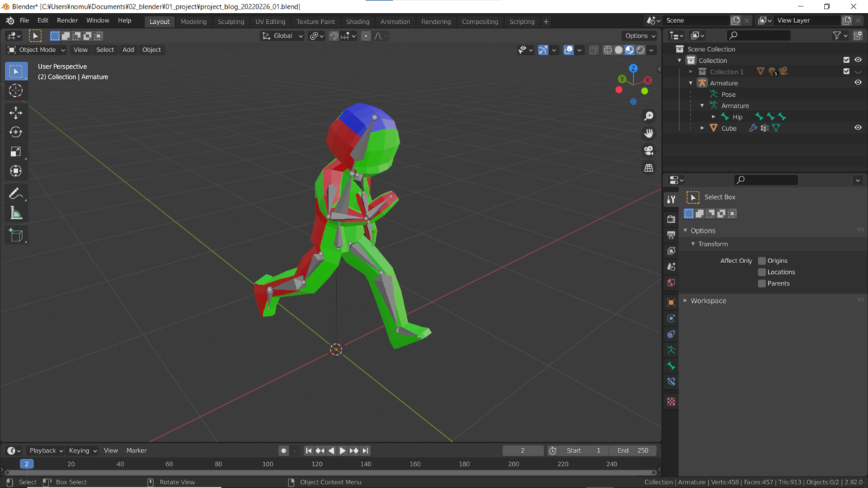Hide the Cube object via eye icon

click(858, 128)
